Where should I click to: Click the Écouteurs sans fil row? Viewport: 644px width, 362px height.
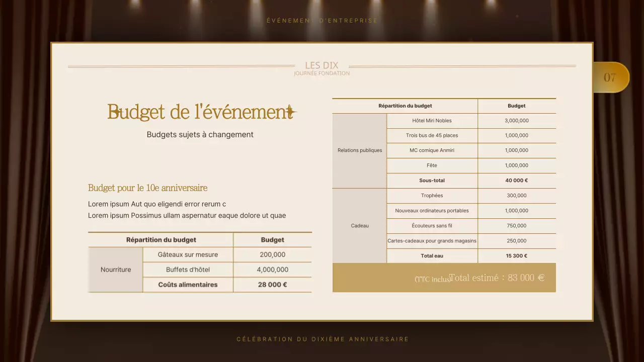click(x=432, y=226)
